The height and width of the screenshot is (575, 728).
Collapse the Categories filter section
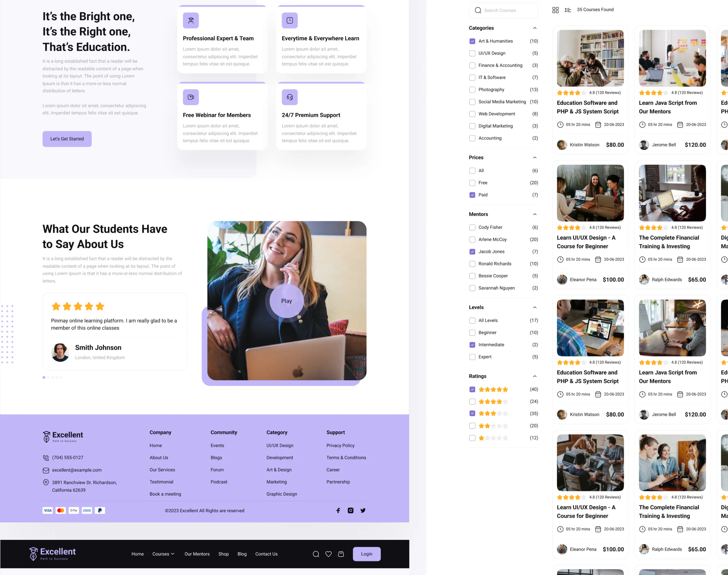[x=535, y=28]
